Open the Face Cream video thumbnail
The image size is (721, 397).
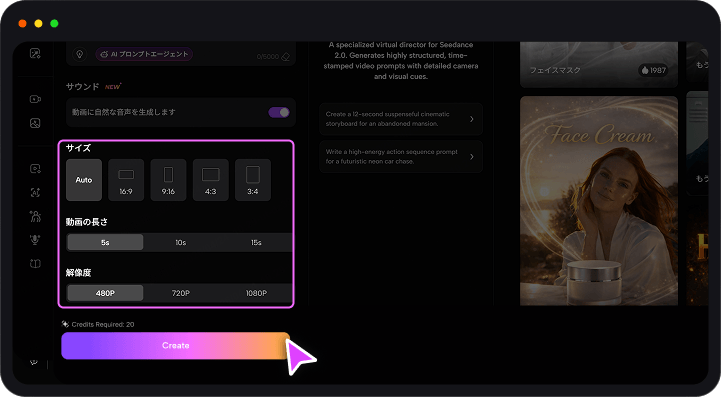tap(599, 201)
